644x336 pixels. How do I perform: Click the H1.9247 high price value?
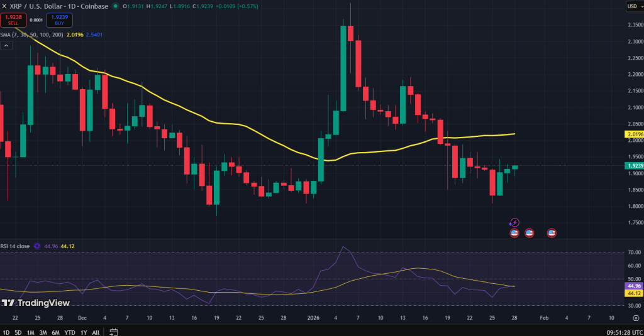point(157,6)
